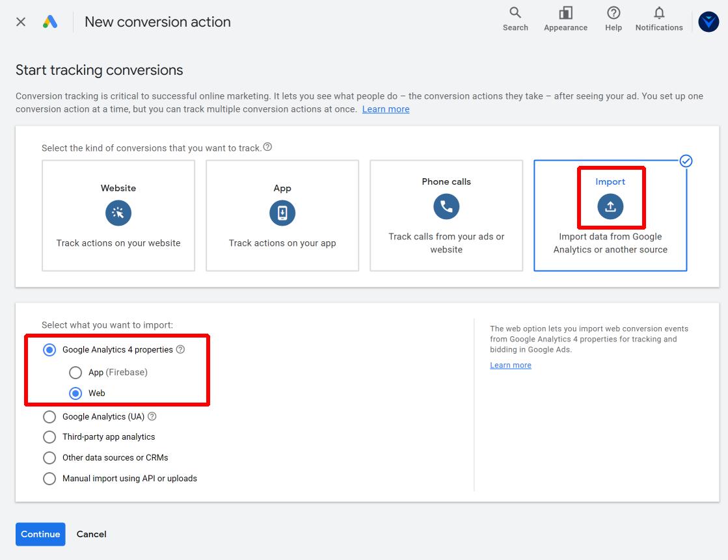Open Learn more link in intro paragraph

pos(385,109)
